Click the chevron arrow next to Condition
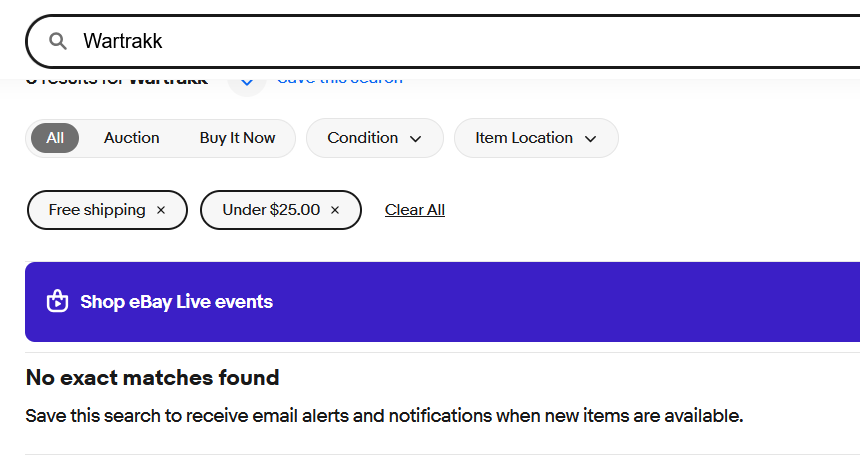Viewport: 860px width, 467px height. [x=416, y=139]
